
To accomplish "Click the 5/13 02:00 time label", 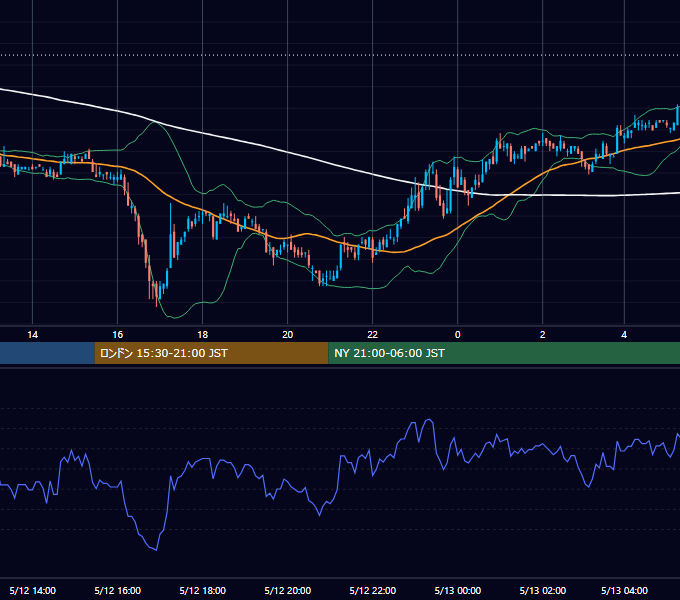I will [x=543, y=590].
